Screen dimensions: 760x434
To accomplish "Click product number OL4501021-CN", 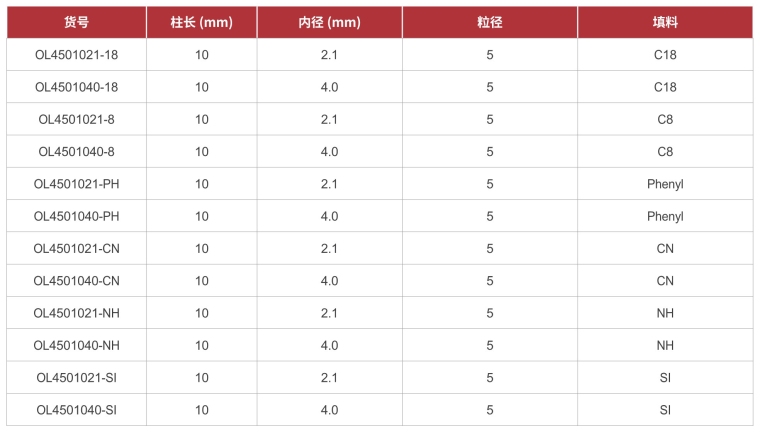I will (76, 249).
